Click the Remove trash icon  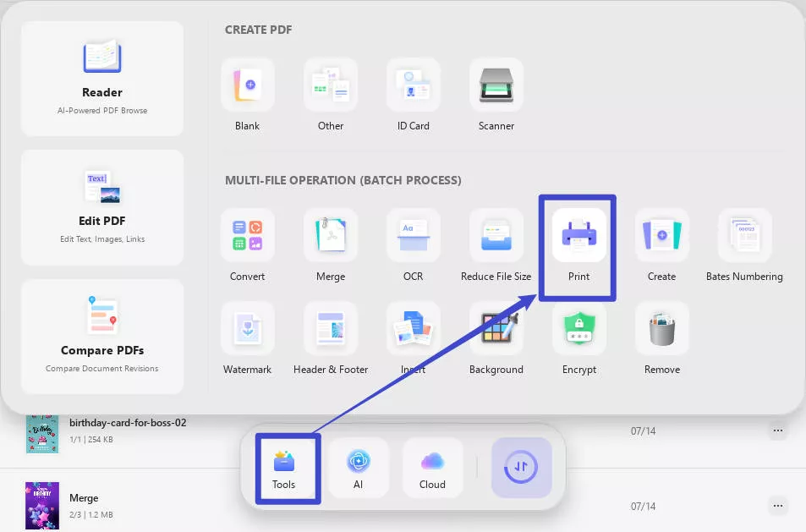point(661,328)
